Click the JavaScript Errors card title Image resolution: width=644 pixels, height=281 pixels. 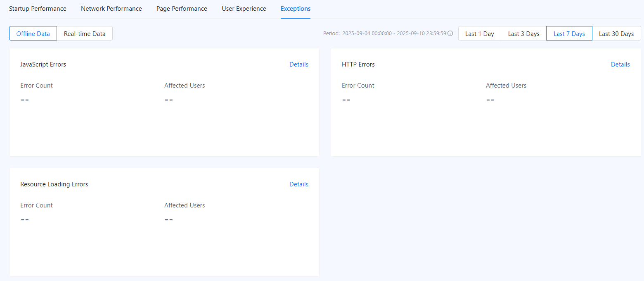(x=43, y=64)
